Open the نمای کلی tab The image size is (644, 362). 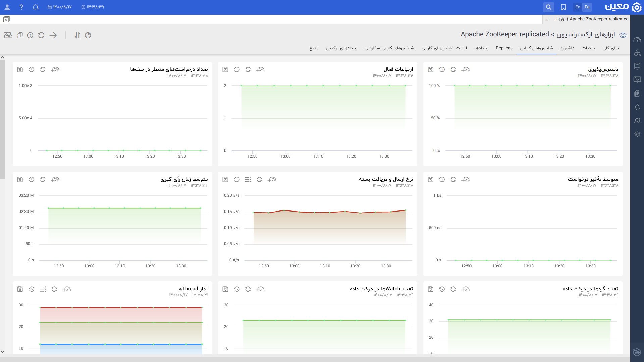611,48
